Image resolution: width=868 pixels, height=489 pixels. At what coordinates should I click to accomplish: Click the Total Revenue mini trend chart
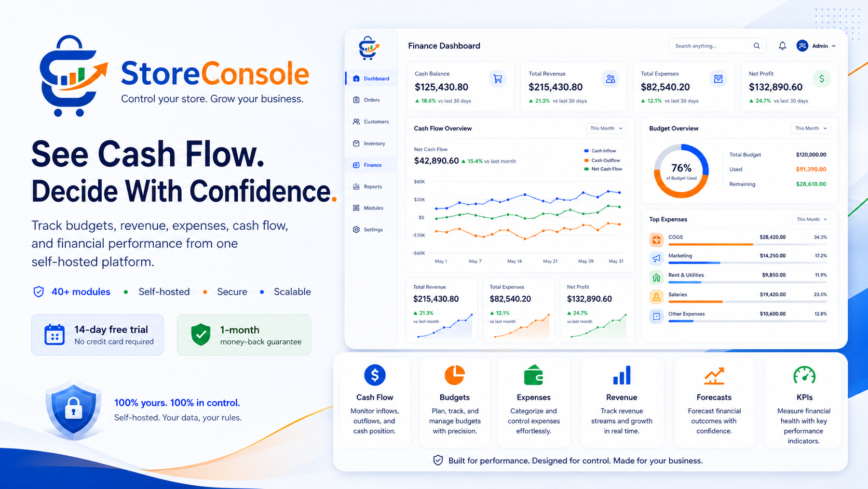point(445,326)
